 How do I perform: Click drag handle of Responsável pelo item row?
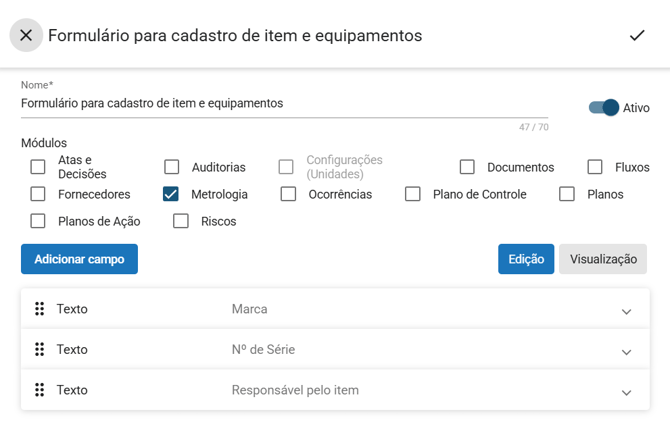[40, 390]
